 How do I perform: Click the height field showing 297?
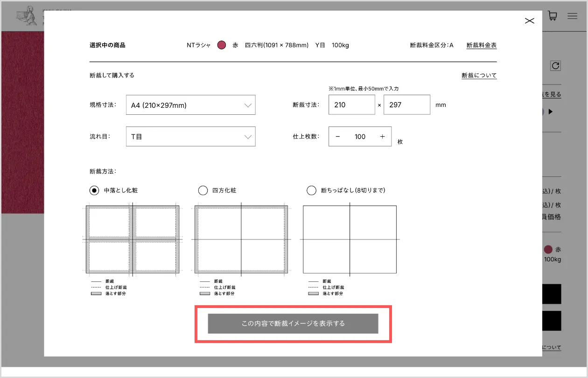406,105
